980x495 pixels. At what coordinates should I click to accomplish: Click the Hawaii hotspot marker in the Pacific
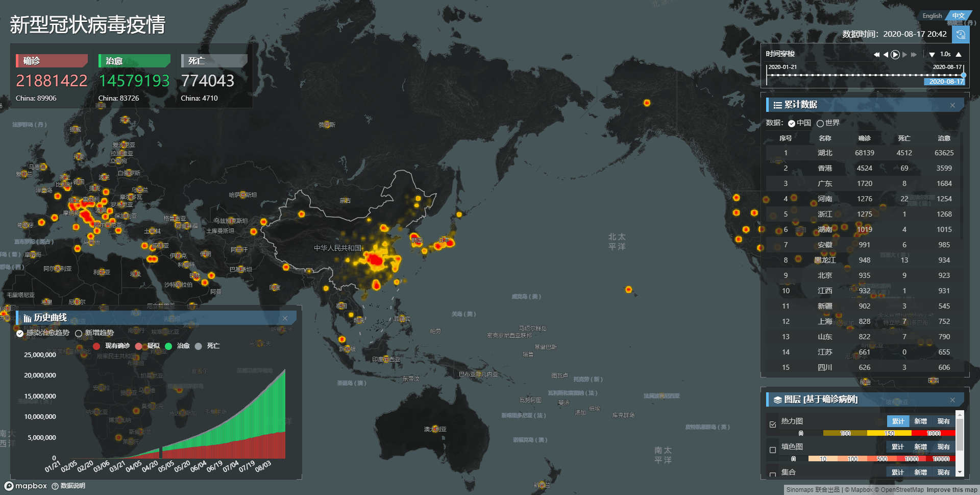(x=628, y=290)
